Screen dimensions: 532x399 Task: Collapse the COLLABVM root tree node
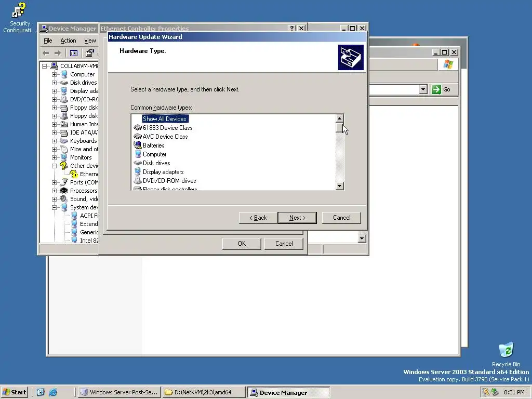pos(45,66)
